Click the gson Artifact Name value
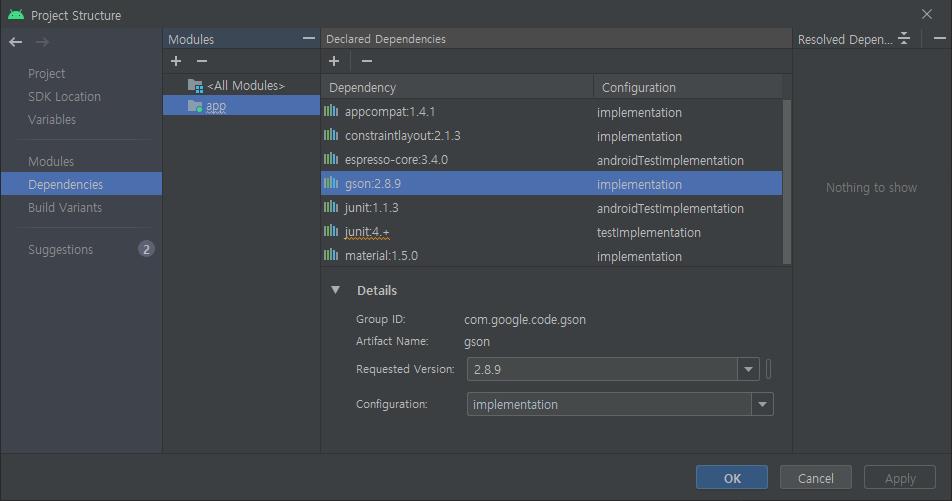The width and height of the screenshot is (952, 501). point(477,341)
